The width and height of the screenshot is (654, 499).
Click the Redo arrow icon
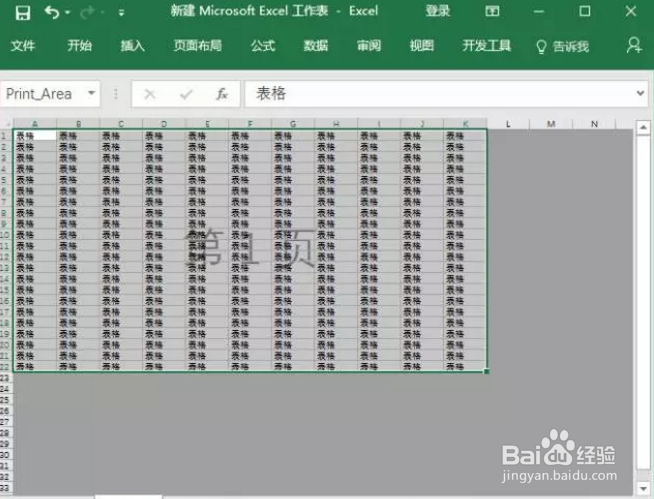point(87,13)
